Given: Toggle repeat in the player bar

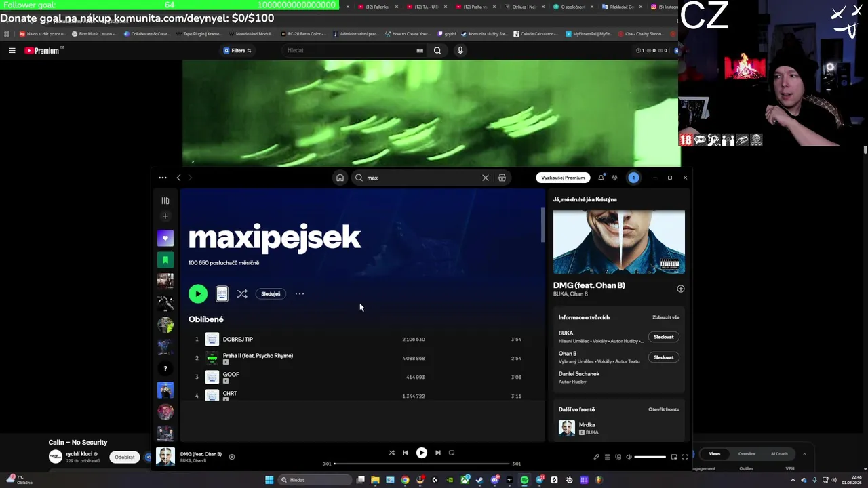Looking at the screenshot, I should 452,453.
